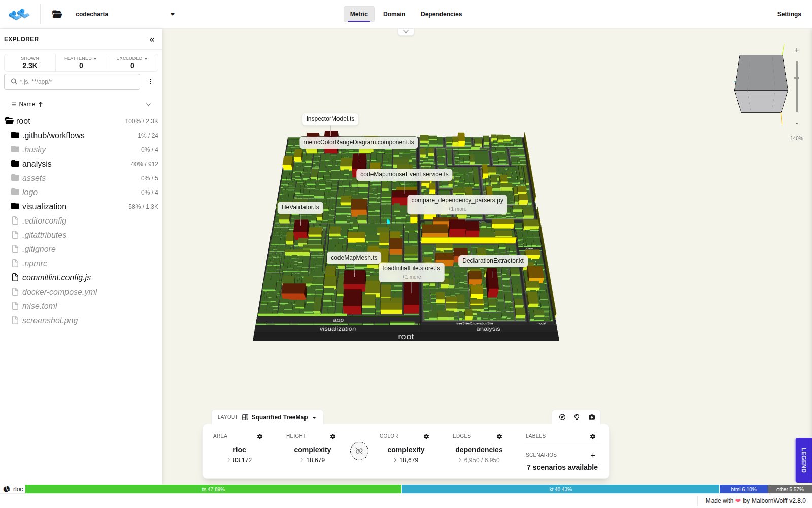
Task: Open the .github/workflows folder
Action: tap(81, 136)
